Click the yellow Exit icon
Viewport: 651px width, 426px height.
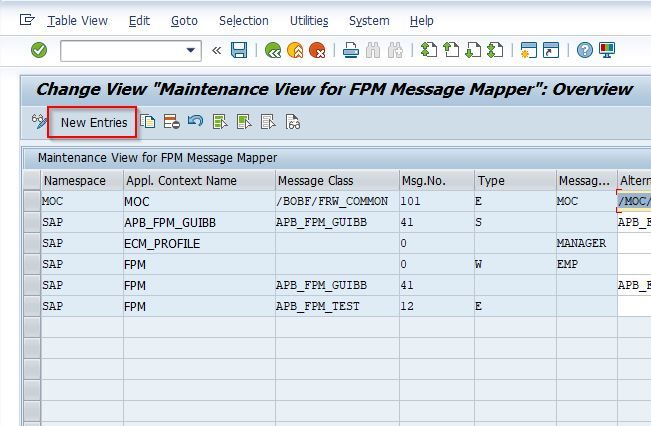coord(295,51)
